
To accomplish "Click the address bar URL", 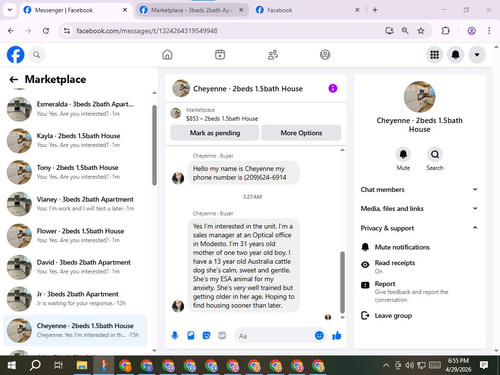I will (147, 31).
